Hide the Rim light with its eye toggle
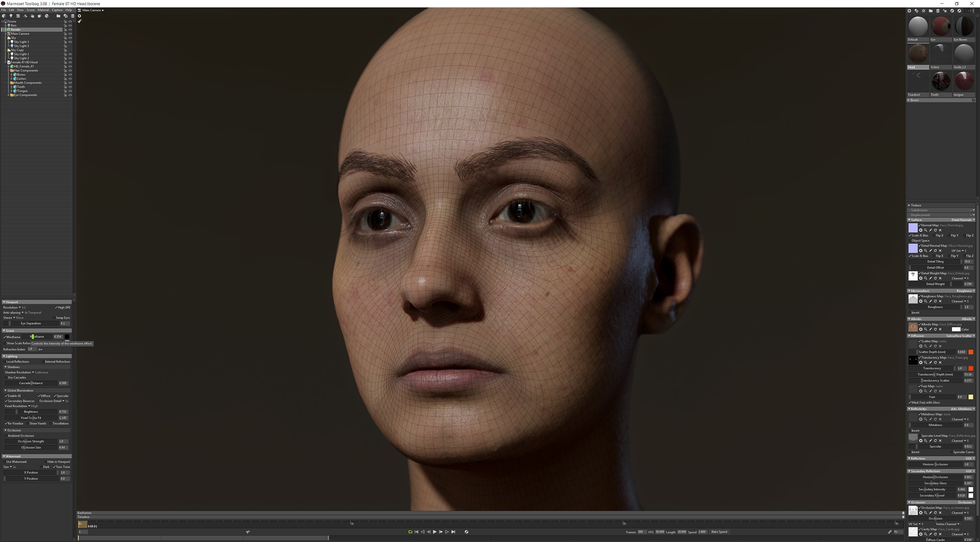The width and height of the screenshot is (980, 542). coord(71,25)
